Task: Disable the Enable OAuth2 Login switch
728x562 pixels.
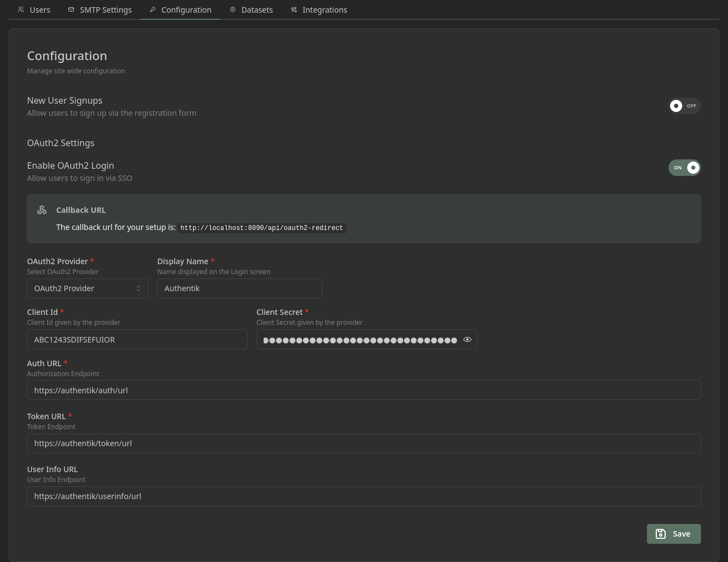Action: tap(684, 168)
